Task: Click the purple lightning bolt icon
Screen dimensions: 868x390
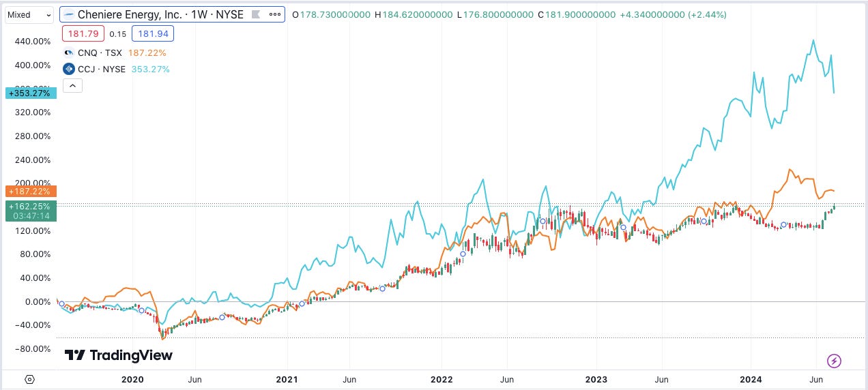Action: 833,361
